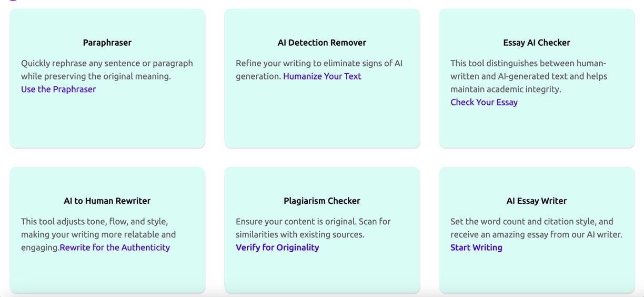Select the AI Essay Writer title
Viewport: 644px width, 297px height.
pyautogui.click(x=537, y=201)
